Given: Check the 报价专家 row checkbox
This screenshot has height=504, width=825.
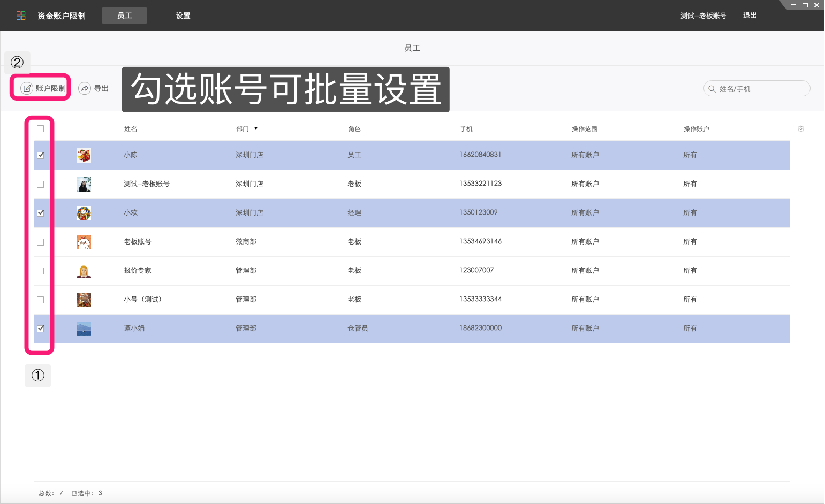Looking at the screenshot, I should click(40, 271).
